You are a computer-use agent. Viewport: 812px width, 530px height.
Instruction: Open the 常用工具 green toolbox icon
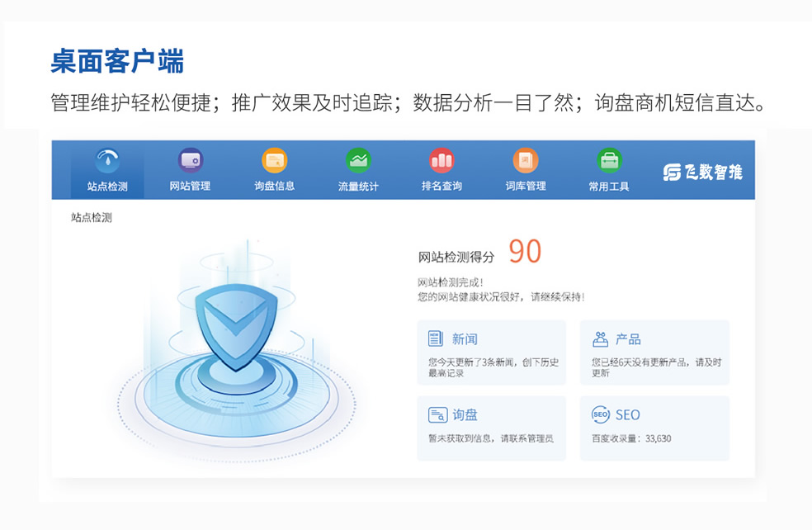[609, 161]
